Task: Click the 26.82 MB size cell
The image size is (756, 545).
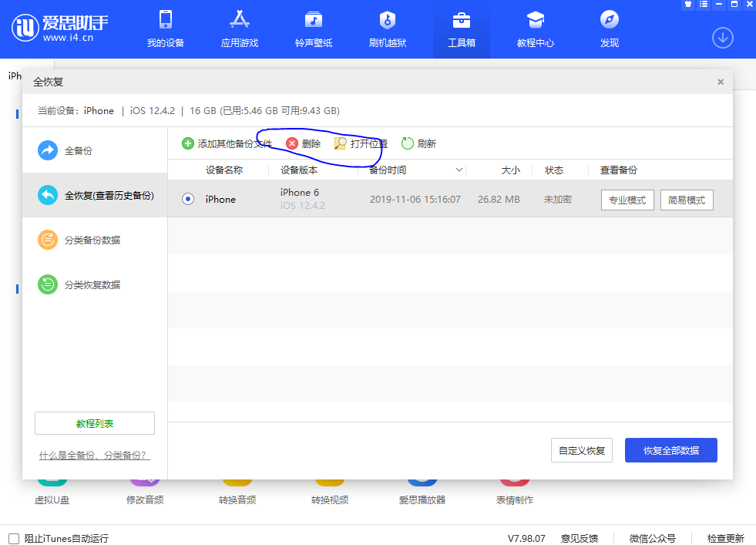Action: coord(499,199)
